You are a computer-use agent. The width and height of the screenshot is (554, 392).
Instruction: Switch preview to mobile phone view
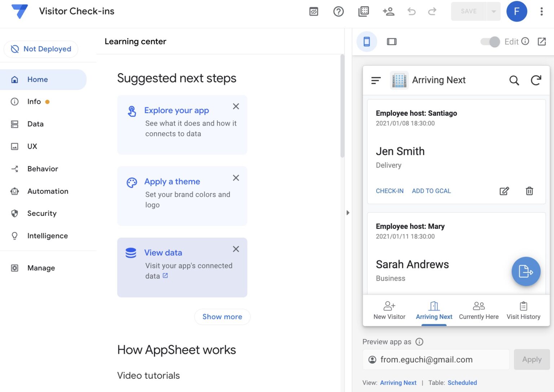tap(366, 42)
